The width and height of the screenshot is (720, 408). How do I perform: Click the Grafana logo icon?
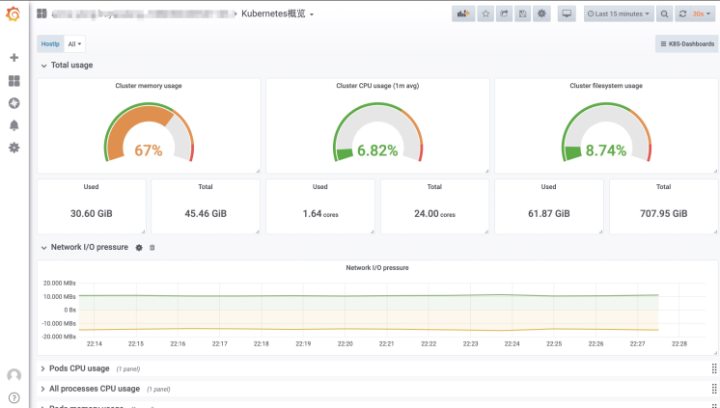(x=13, y=14)
